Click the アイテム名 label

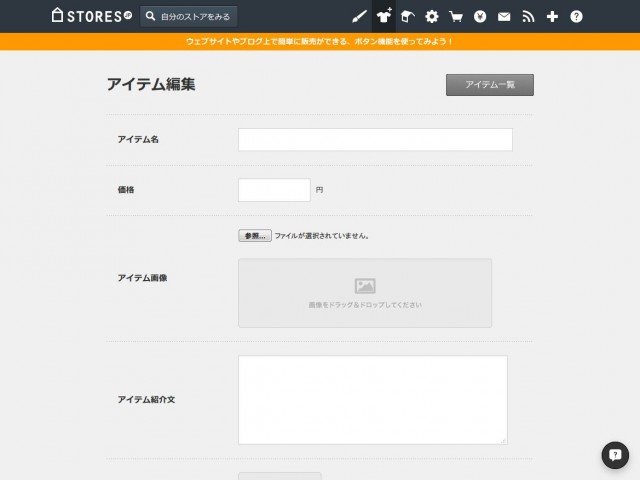click(x=138, y=140)
